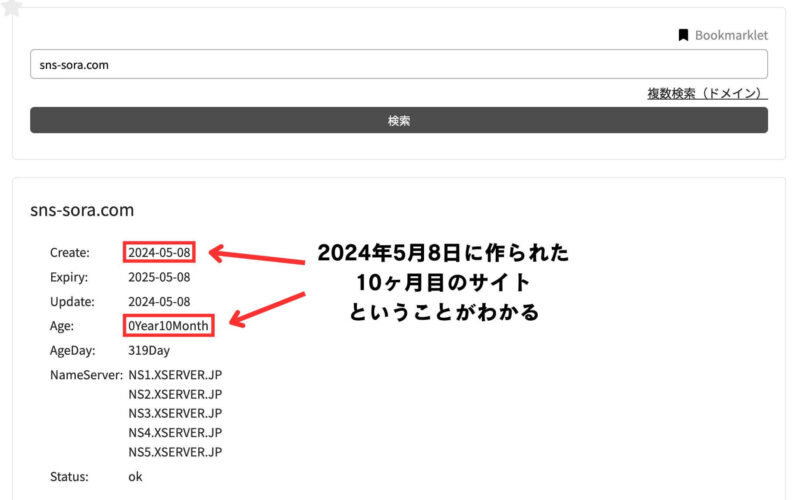Select AgeDay value 319Day
The image size is (800, 500).
pyautogui.click(x=149, y=351)
